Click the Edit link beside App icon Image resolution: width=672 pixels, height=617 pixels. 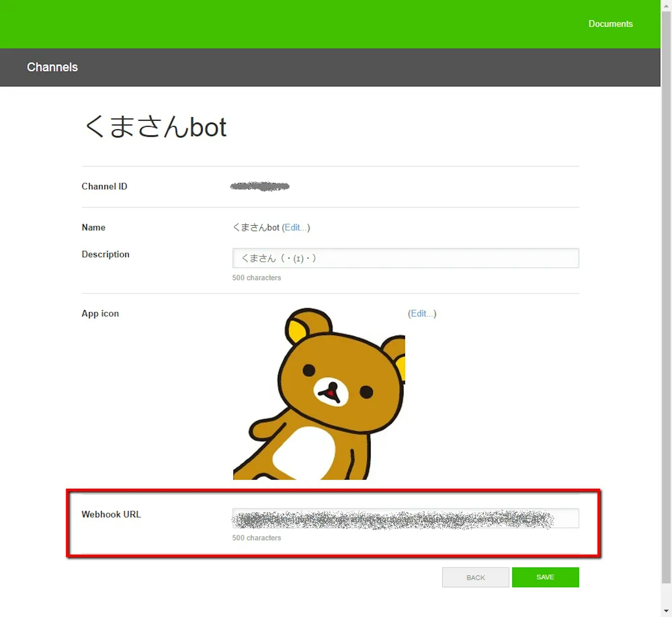tap(422, 313)
